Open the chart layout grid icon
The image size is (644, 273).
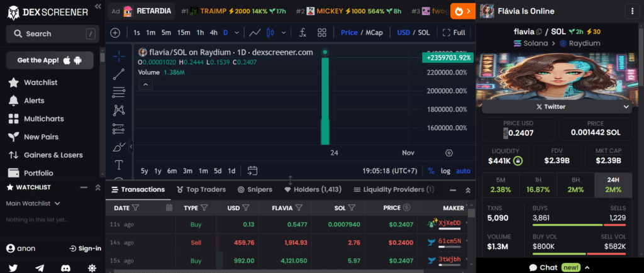(322, 33)
